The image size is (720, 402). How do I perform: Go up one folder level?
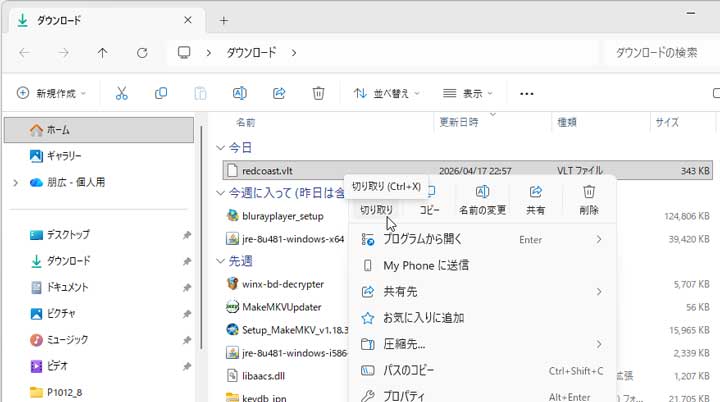[102, 53]
